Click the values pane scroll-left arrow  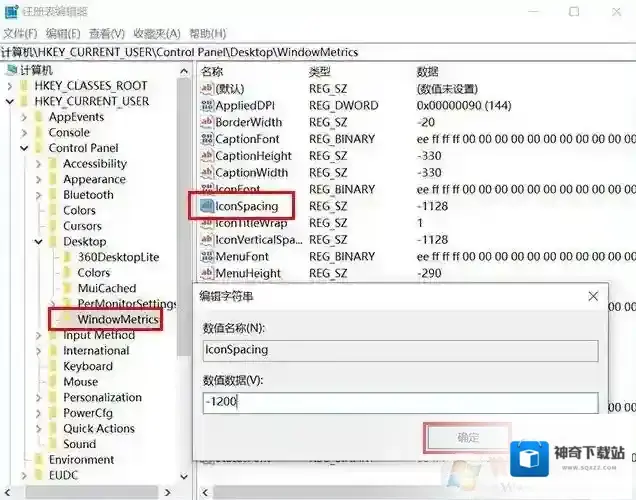pyautogui.click(x=205, y=493)
